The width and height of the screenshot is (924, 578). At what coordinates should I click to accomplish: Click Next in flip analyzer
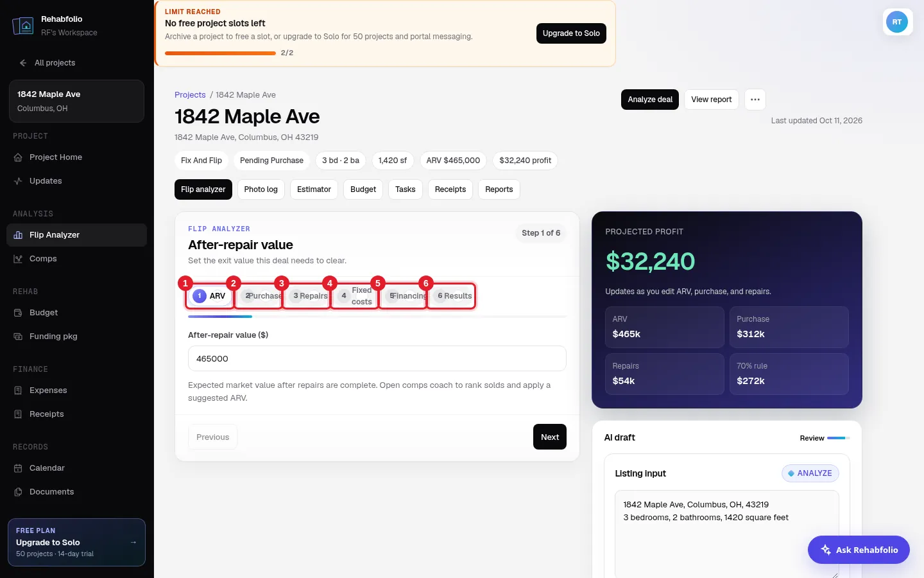pyautogui.click(x=550, y=437)
